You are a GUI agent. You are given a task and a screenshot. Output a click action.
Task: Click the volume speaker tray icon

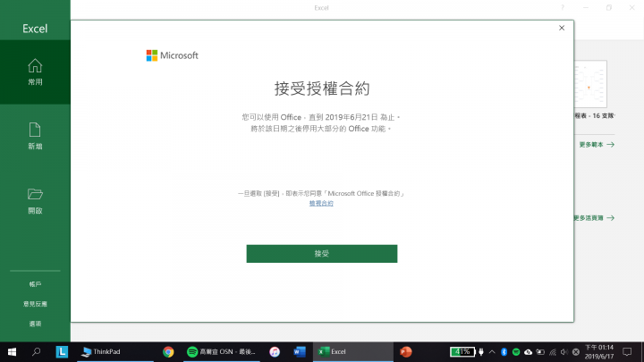[564, 352]
